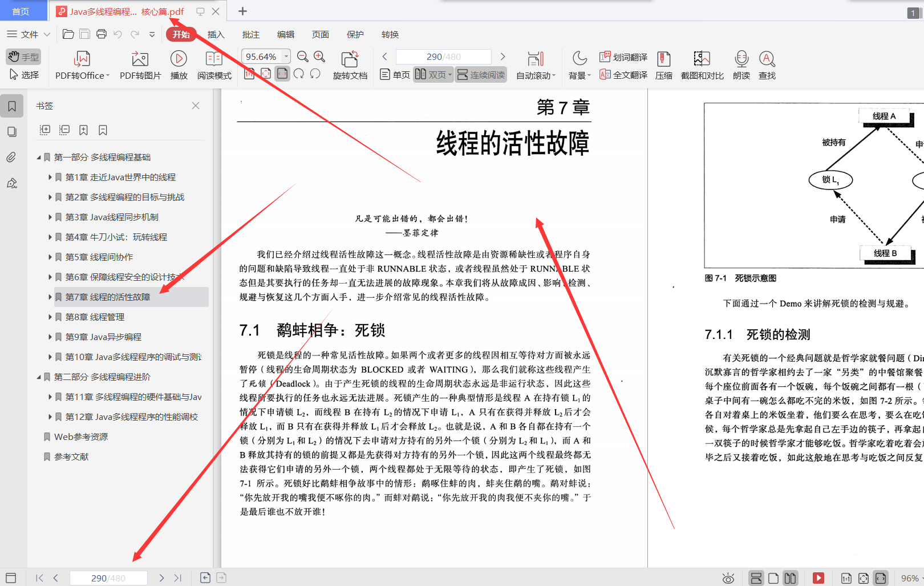Close the 书签 bookmarks panel
The image size is (924, 586).
click(196, 106)
